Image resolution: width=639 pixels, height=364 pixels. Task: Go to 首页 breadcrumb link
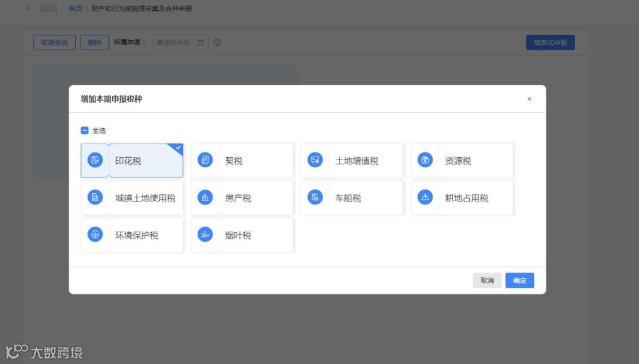coord(75,8)
